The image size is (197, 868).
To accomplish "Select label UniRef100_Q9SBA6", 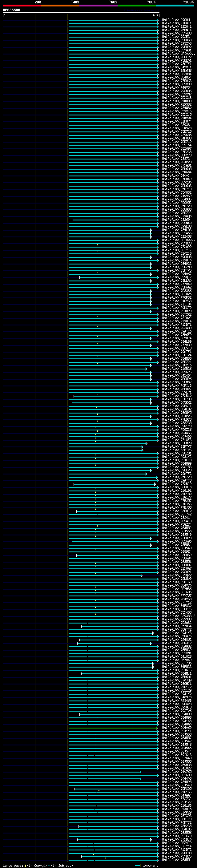I will click(x=176, y=91).
